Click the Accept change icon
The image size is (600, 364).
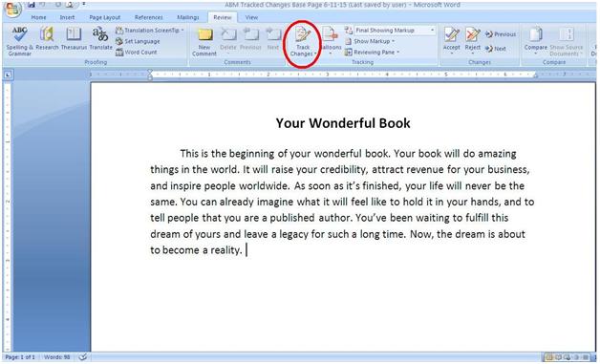click(x=452, y=34)
